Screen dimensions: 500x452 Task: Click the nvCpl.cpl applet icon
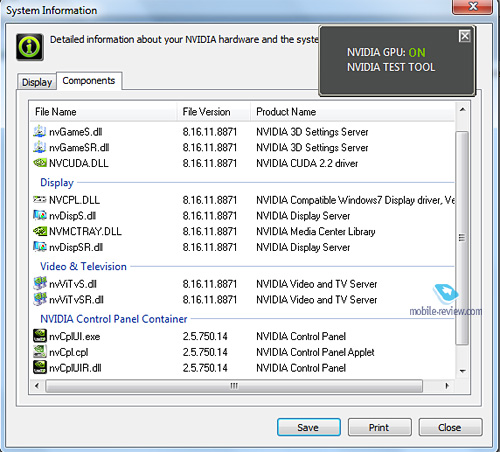[40, 351]
